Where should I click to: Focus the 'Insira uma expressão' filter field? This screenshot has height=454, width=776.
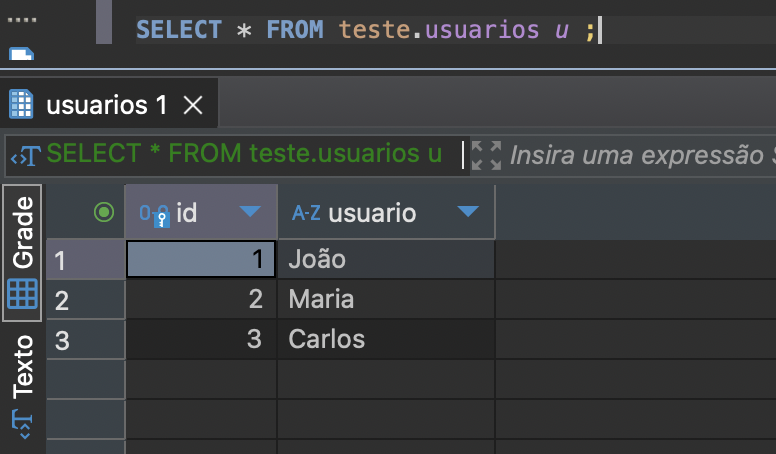642,155
